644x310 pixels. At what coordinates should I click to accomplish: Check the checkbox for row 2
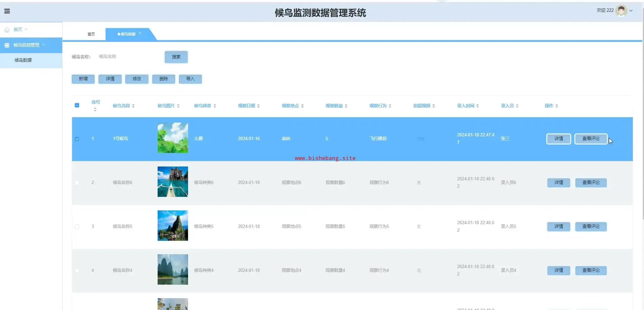(77, 183)
